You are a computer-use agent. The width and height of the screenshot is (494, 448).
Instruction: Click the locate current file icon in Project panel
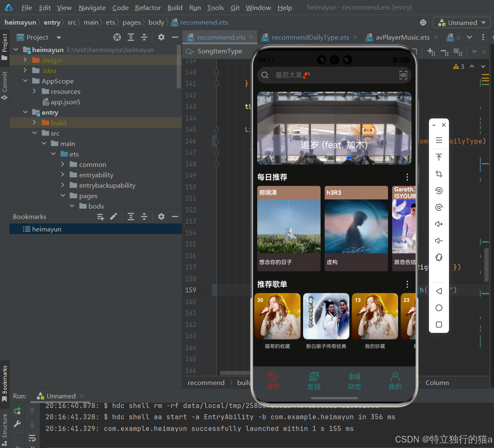[117, 37]
